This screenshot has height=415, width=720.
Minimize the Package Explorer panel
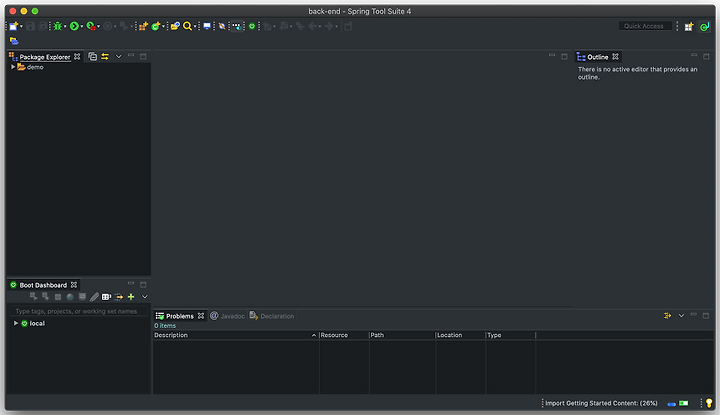tap(131, 56)
